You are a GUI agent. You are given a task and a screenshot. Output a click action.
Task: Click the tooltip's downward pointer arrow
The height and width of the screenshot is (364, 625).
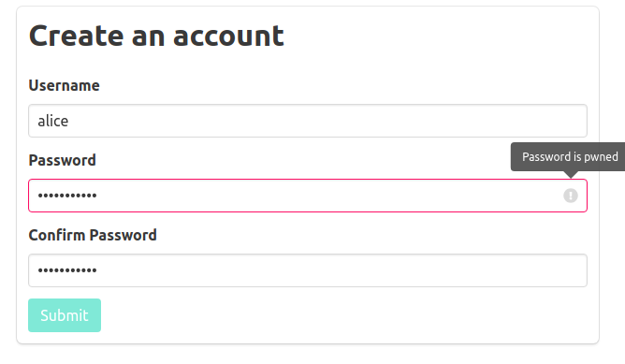pos(571,174)
